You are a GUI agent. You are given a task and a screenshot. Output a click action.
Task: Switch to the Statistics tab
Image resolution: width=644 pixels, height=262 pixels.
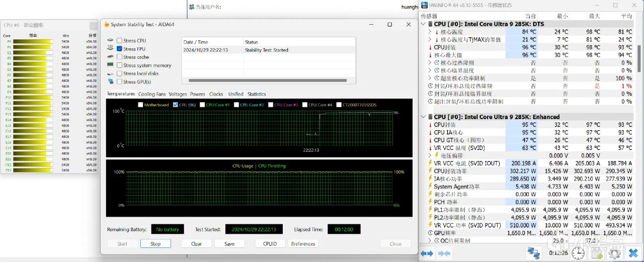click(257, 94)
